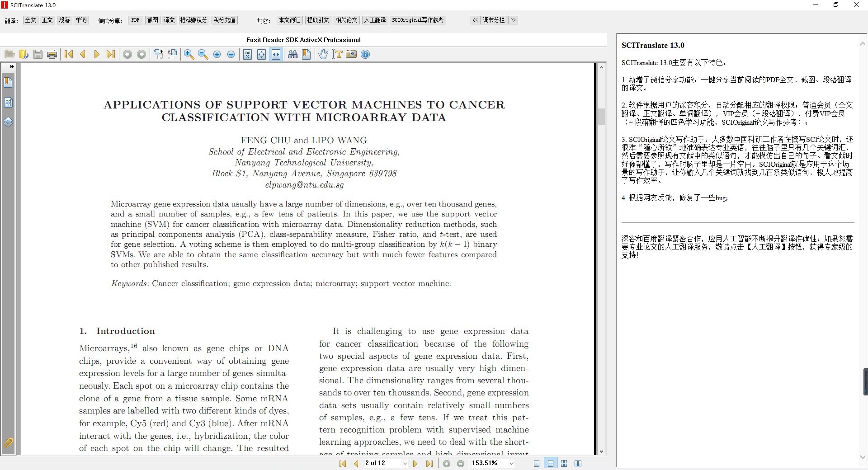Translate full text with 全文 button

30,20
